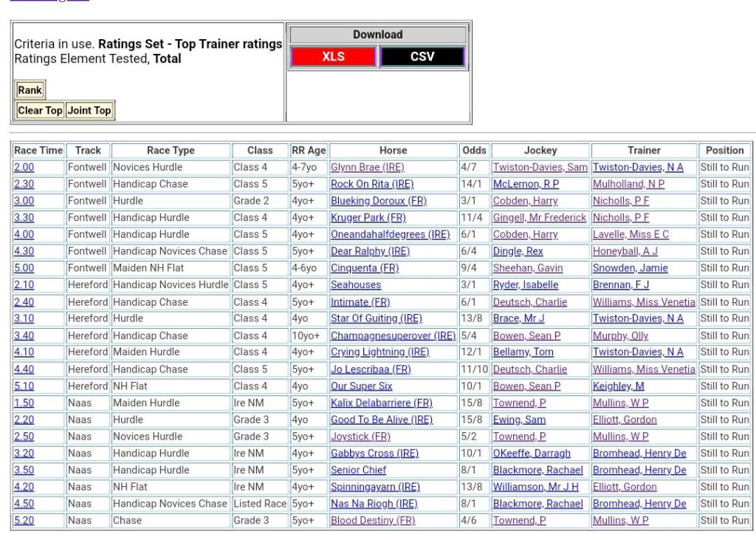The width and height of the screenshot is (756, 540).
Task: Open the 3.30 Fontwell race link
Action: [x=24, y=218]
